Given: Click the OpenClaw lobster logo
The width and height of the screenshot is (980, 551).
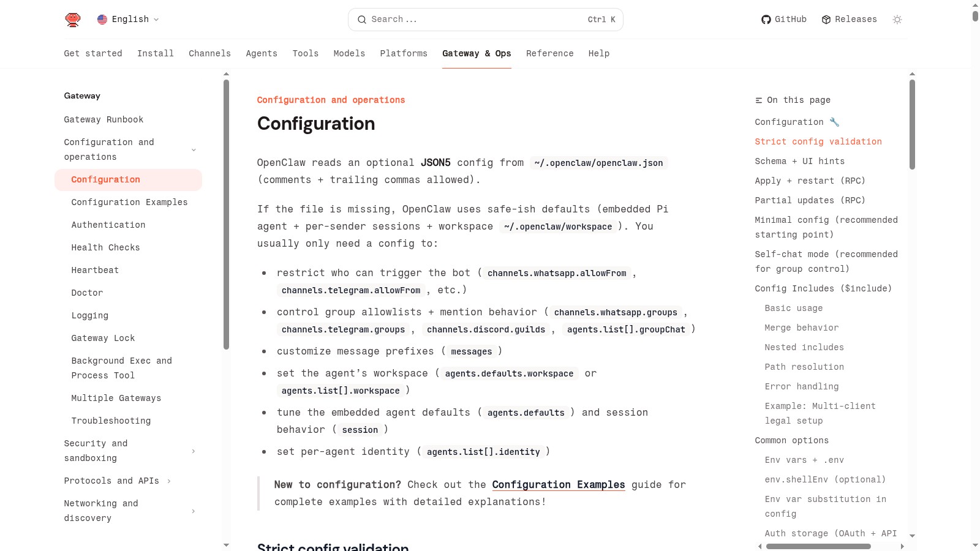Looking at the screenshot, I should 73,20.
